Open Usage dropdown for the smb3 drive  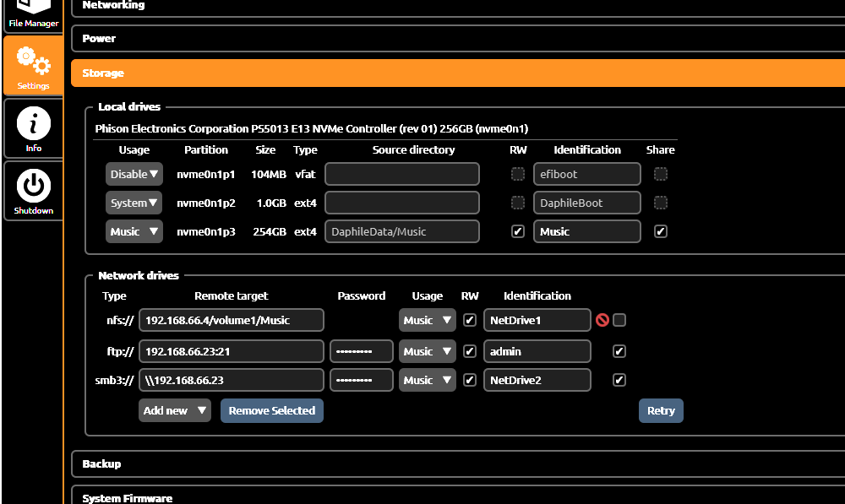(x=428, y=380)
